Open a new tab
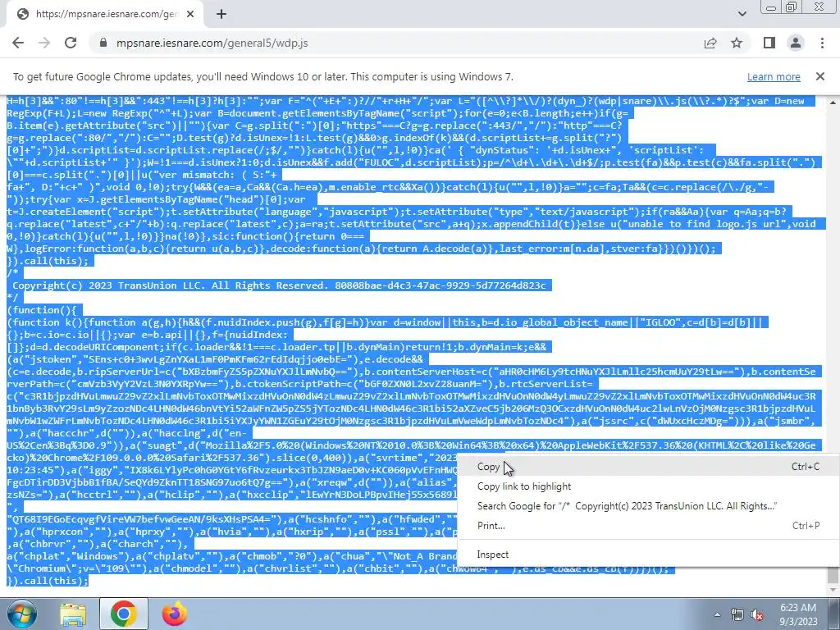The image size is (840, 630). [x=221, y=14]
